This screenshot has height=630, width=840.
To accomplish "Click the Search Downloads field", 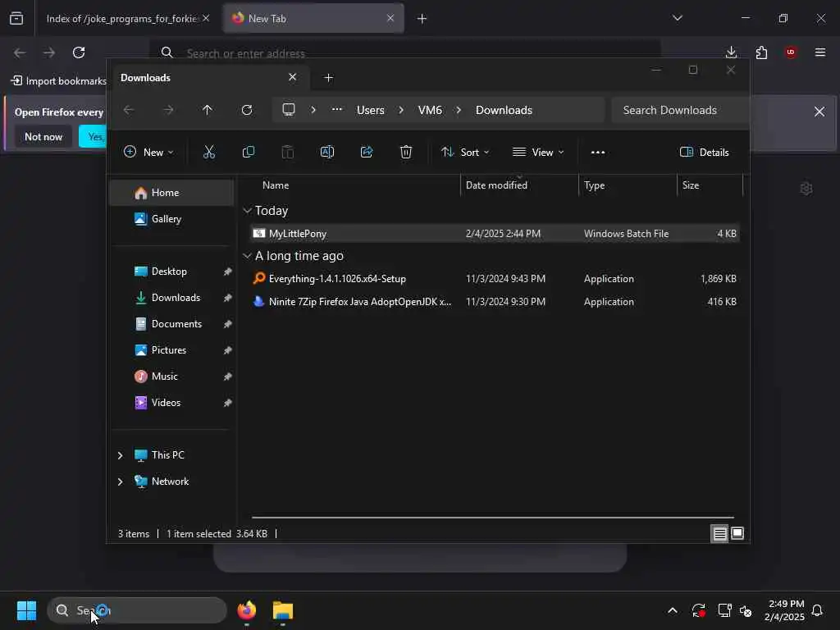I will [679, 110].
